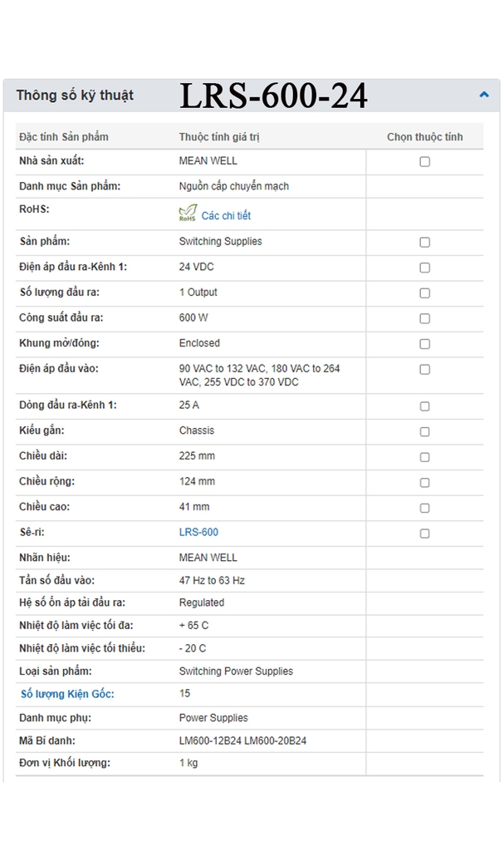Check the 41 mm height checkbox

coord(424,508)
